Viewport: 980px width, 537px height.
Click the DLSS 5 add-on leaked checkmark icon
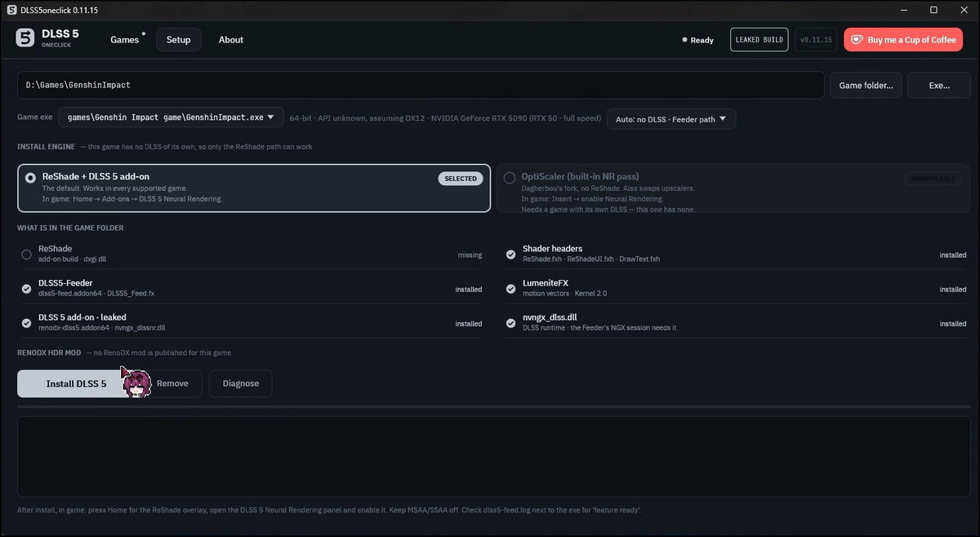27,323
